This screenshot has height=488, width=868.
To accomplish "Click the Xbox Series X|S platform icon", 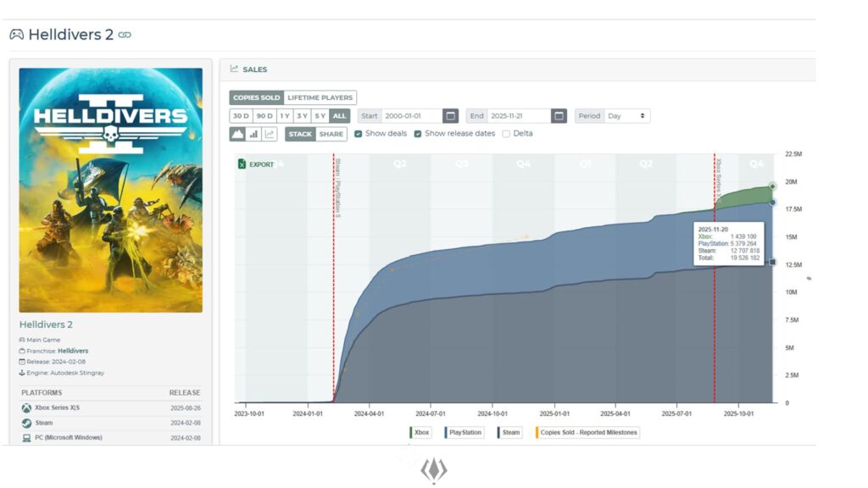I will [x=27, y=408].
